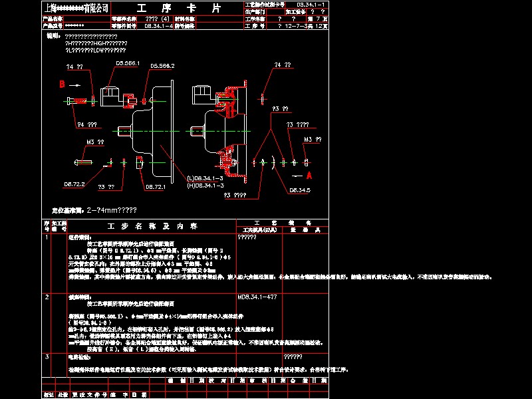Click step number "2" in the table

click(x=47, y=297)
